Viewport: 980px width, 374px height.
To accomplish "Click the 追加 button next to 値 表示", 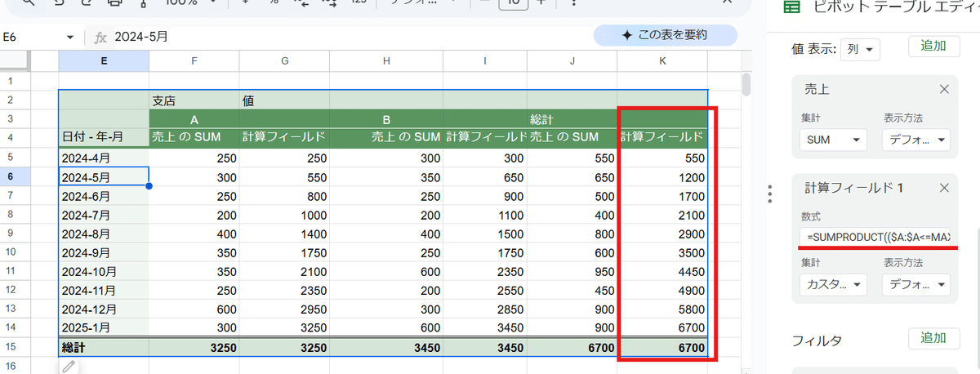I will [x=933, y=46].
